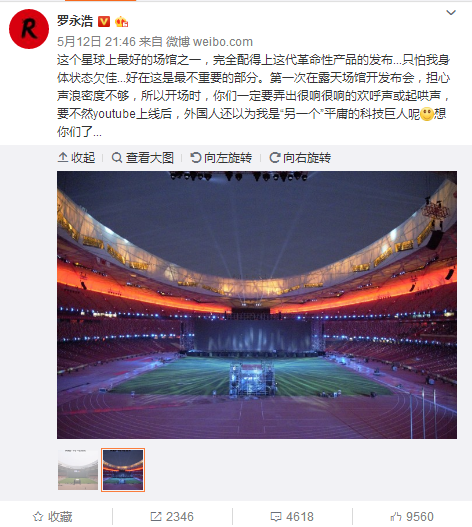Select the first daytime stadium thumbnail
The width and height of the screenshot is (472, 527).
pos(78,470)
